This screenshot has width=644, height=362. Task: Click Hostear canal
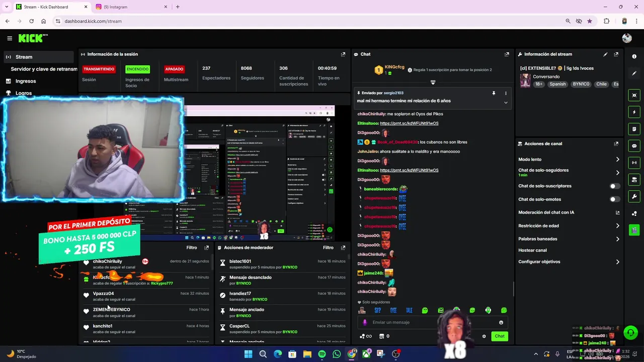[532, 250]
